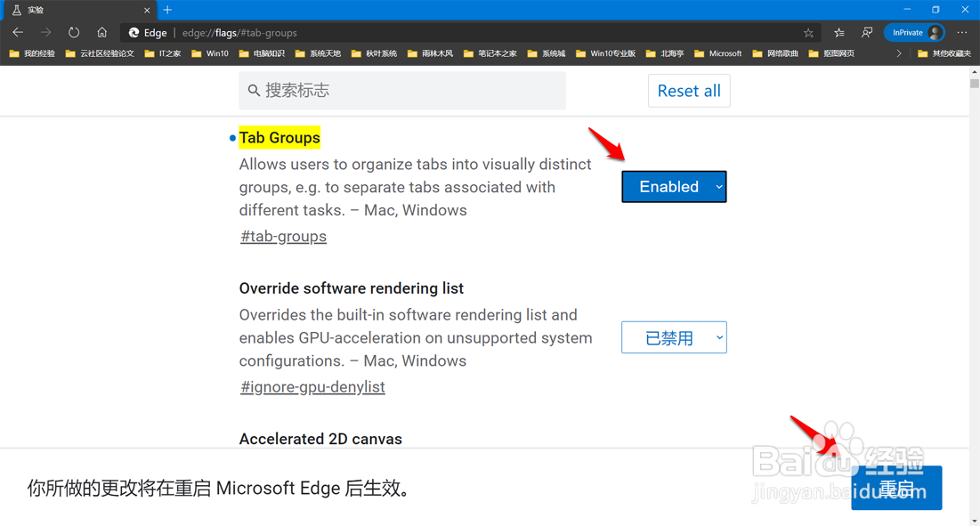Click the forward navigation arrow

tap(45, 32)
